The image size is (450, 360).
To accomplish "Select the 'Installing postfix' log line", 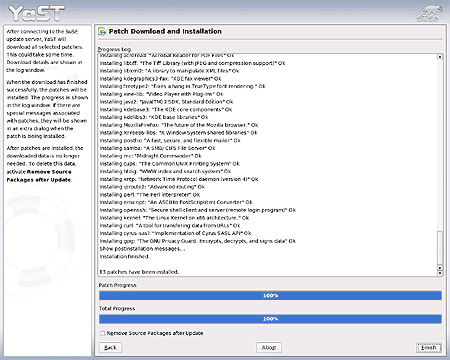I will tap(170, 141).
